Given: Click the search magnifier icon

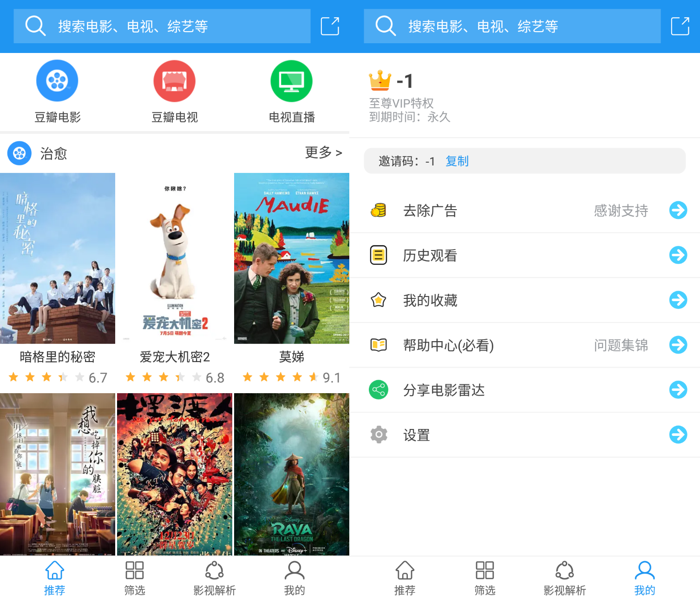Looking at the screenshot, I should pyautogui.click(x=35, y=26).
